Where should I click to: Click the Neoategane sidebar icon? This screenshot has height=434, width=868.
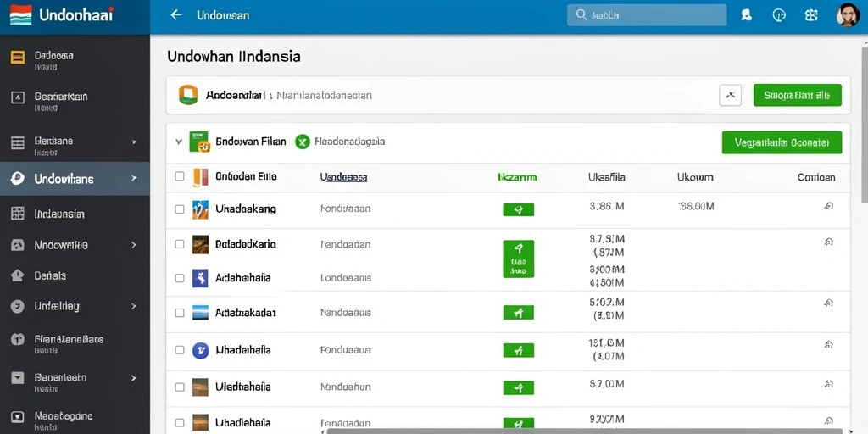tap(18, 416)
